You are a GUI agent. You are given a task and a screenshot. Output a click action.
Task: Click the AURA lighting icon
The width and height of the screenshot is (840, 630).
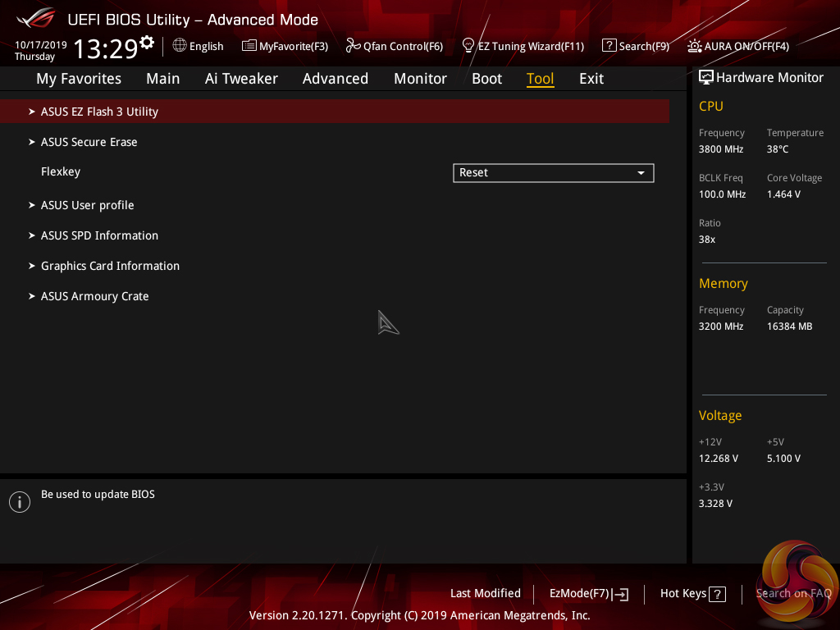coord(695,46)
